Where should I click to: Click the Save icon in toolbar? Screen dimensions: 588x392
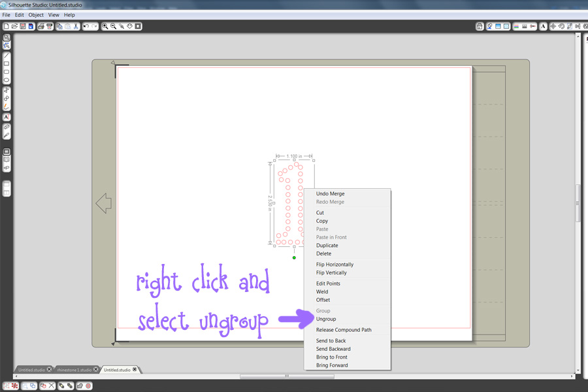23,26
